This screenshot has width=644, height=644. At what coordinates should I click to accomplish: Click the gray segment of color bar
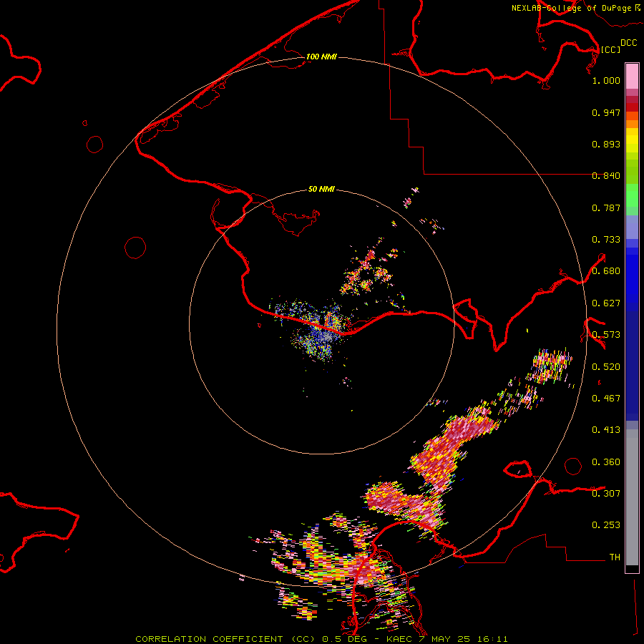coord(632,497)
